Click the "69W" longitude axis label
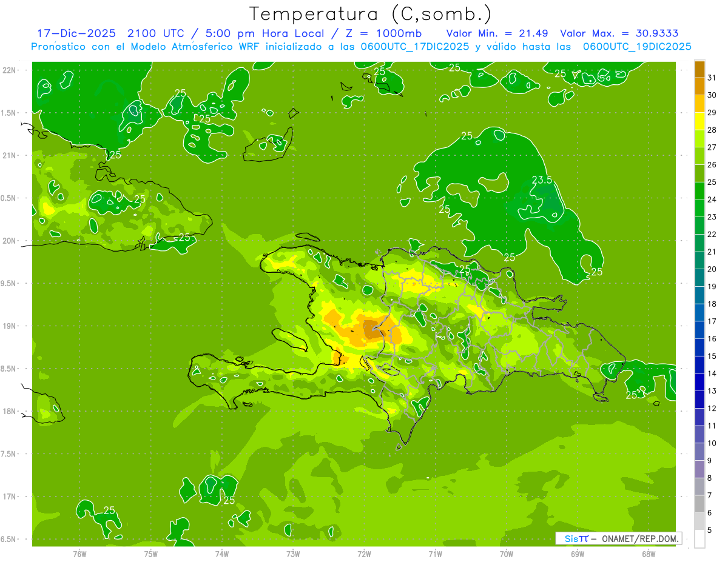The image size is (728, 562). [x=577, y=554]
